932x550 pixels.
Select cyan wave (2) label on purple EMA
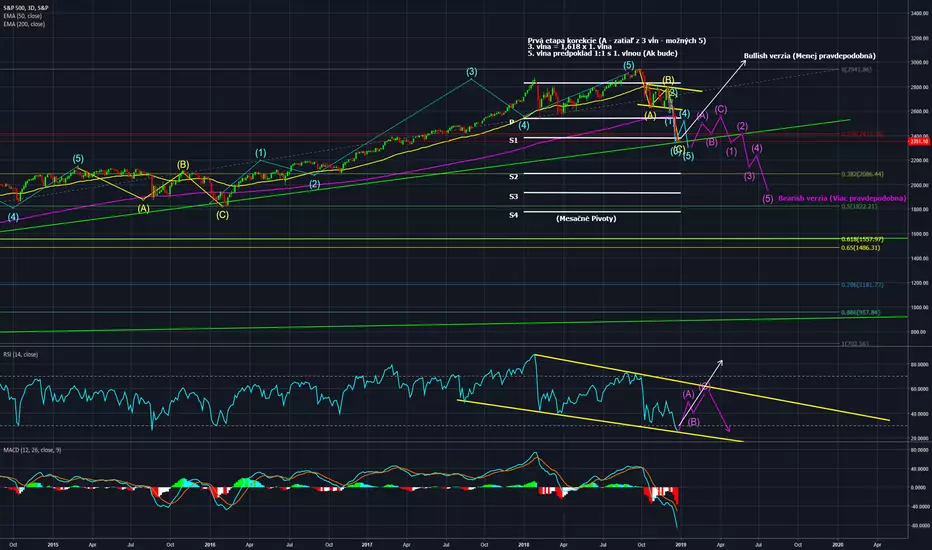tap(314, 184)
